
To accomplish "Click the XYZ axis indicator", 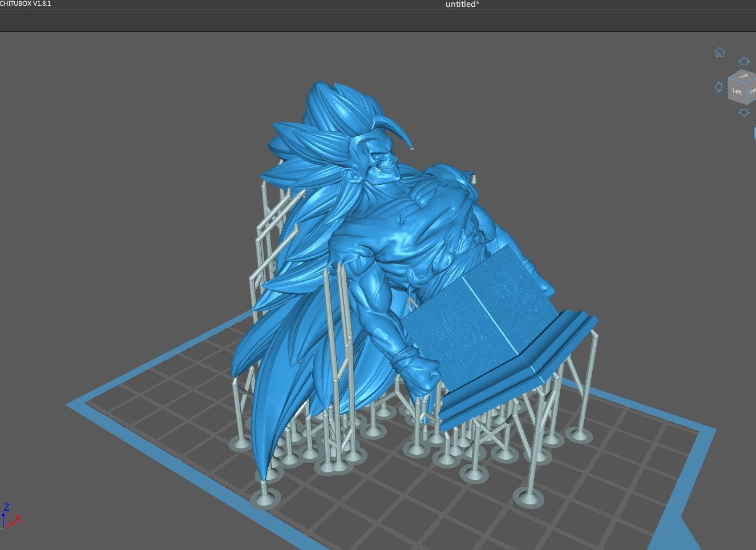I will 11,516.
